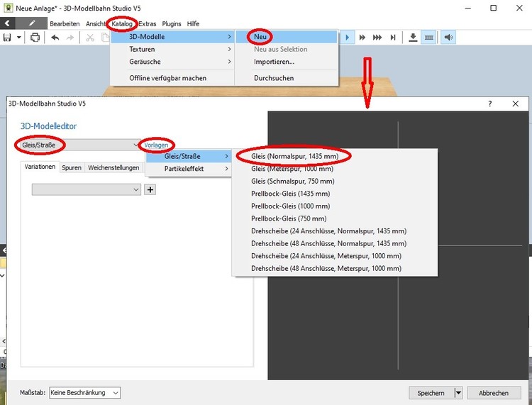
Task: Select Drehscheibe 24 Anschlüsse Normalspur
Action: point(335,231)
